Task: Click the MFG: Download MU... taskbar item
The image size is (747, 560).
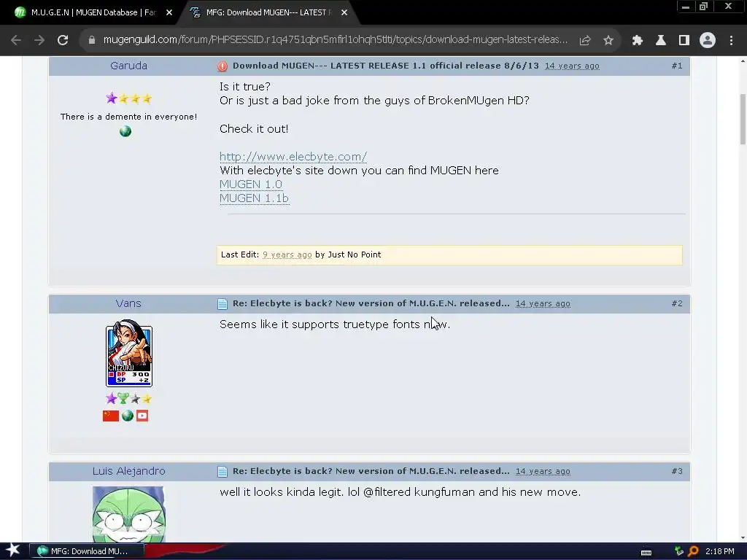Action: point(87,551)
